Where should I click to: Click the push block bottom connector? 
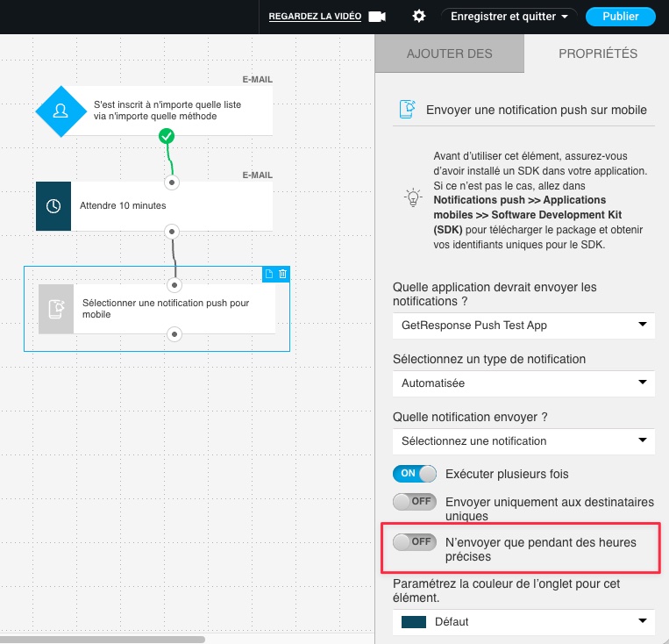pos(174,334)
